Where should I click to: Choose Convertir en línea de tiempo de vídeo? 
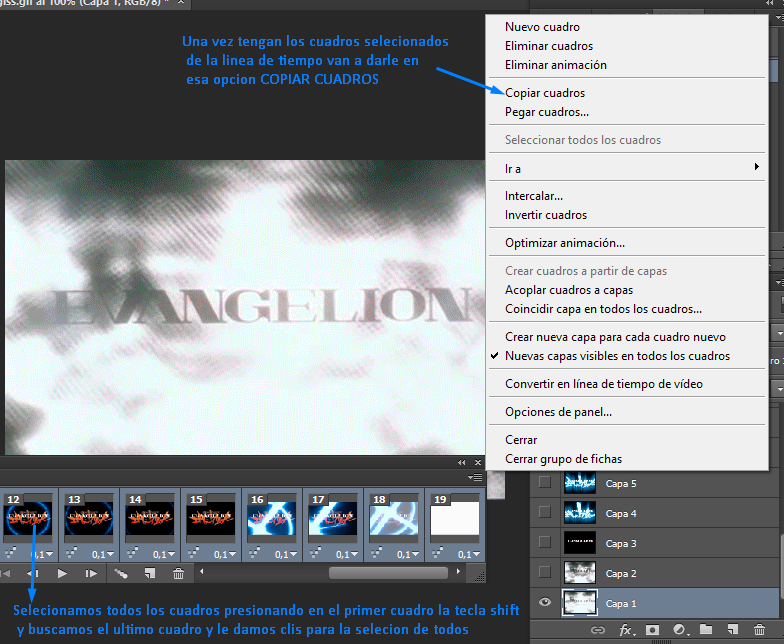coord(627,384)
